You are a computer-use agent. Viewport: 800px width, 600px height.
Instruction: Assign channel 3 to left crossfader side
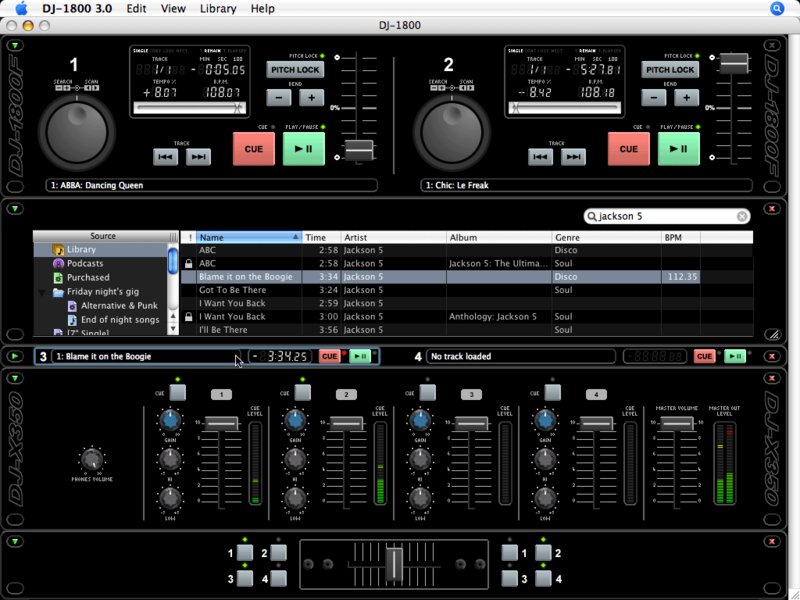245,578
